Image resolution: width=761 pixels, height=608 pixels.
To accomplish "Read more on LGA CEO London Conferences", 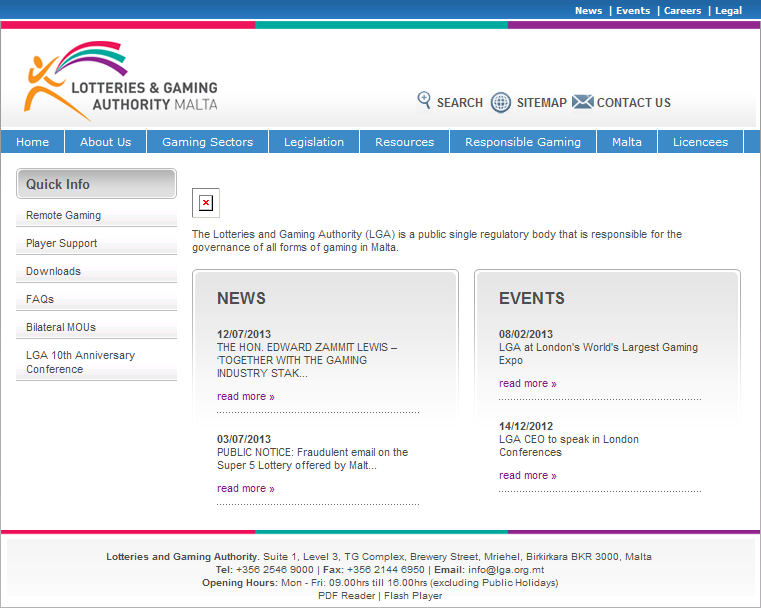I will (x=528, y=476).
